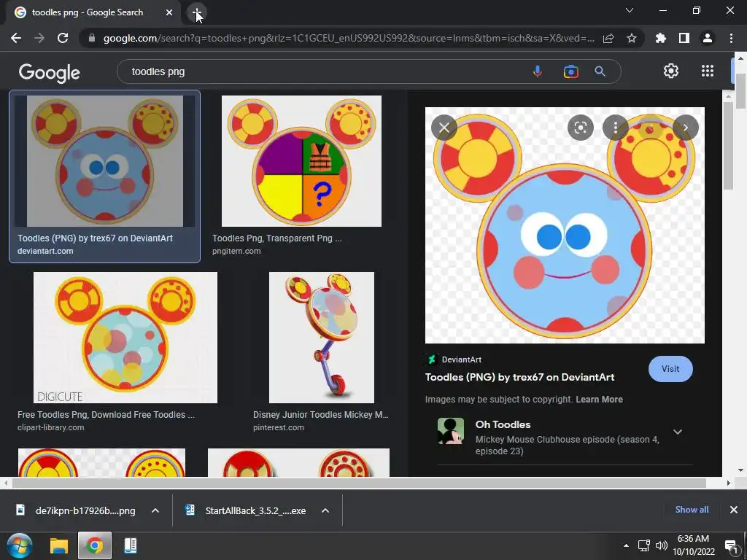Share this page from address bar
The height and width of the screenshot is (560, 747).
(608, 38)
